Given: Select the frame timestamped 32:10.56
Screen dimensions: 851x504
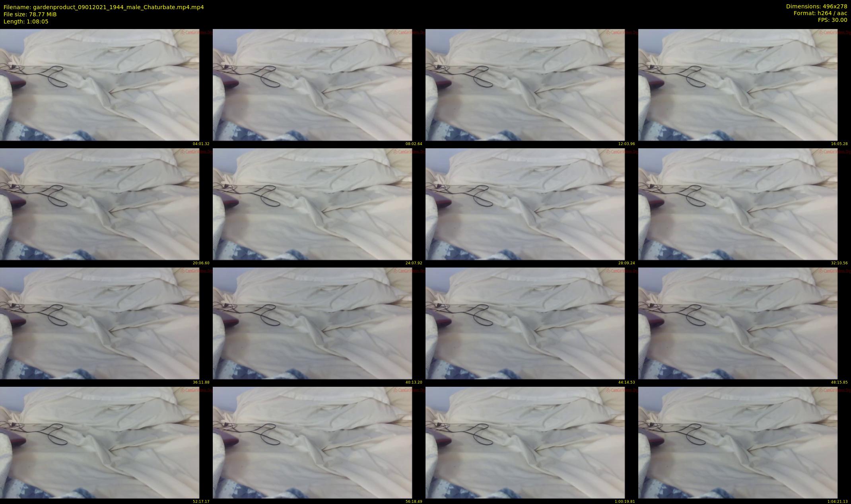Looking at the screenshot, I should (x=738, y=204).
